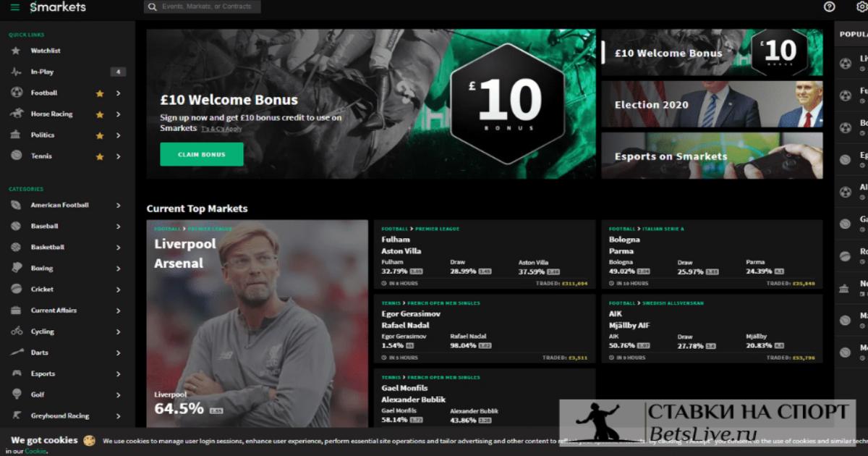The image size is (868, 456).
Task: Open the hamburger menu next to Smarkets logo
Action: pos(15,7)
